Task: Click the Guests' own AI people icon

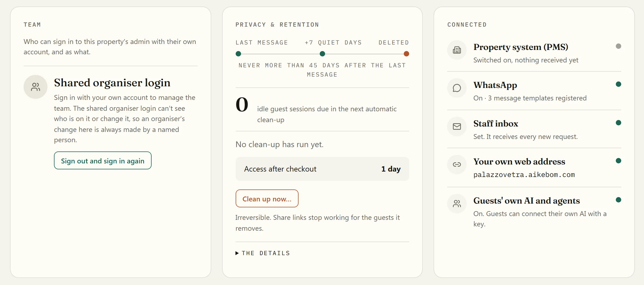Action: (457, 204)
